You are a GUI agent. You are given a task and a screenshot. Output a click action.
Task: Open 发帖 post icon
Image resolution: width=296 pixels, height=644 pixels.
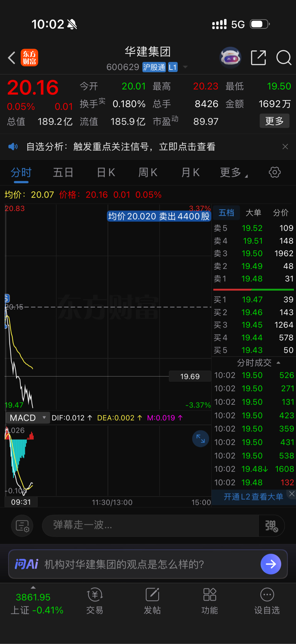(x=152, y=601)
